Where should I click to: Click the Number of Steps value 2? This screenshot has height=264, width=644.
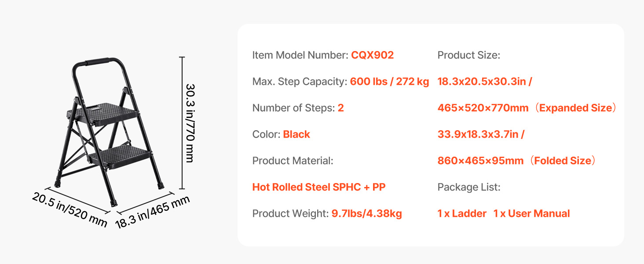click(x=340, y=108)
